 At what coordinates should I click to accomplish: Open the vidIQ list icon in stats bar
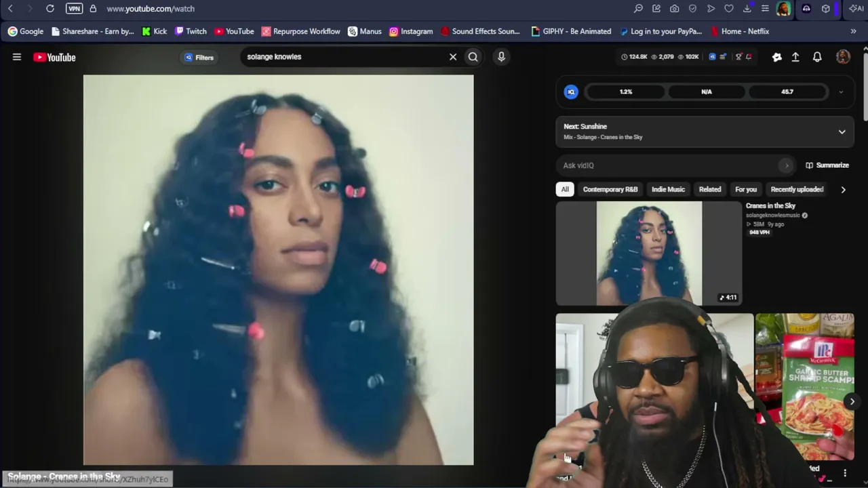723,57
